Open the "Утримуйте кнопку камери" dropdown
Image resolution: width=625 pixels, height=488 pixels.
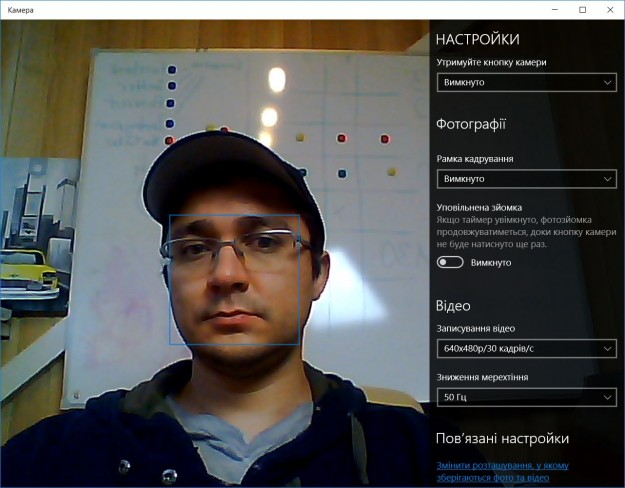point(525,82)
